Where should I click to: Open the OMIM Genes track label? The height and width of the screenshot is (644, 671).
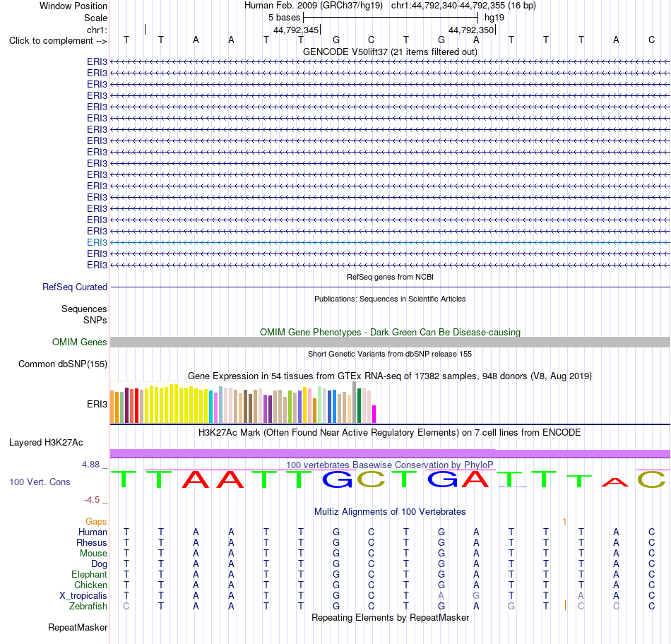coord(79,342)
